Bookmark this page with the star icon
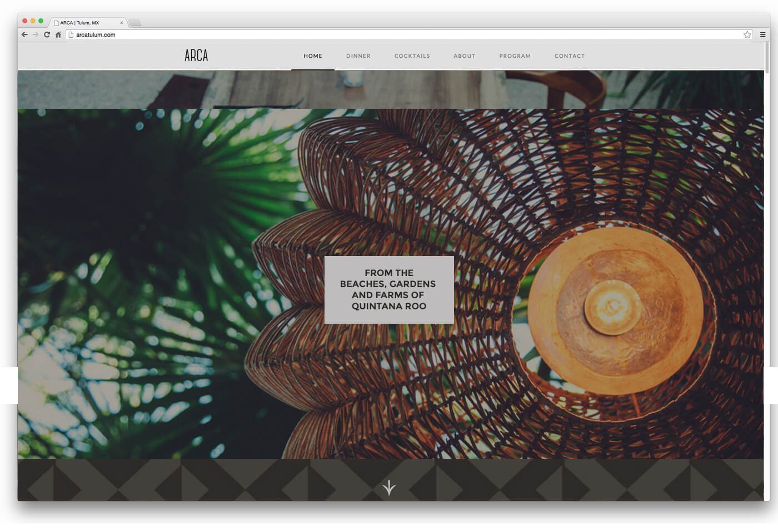 click(747, 34)
